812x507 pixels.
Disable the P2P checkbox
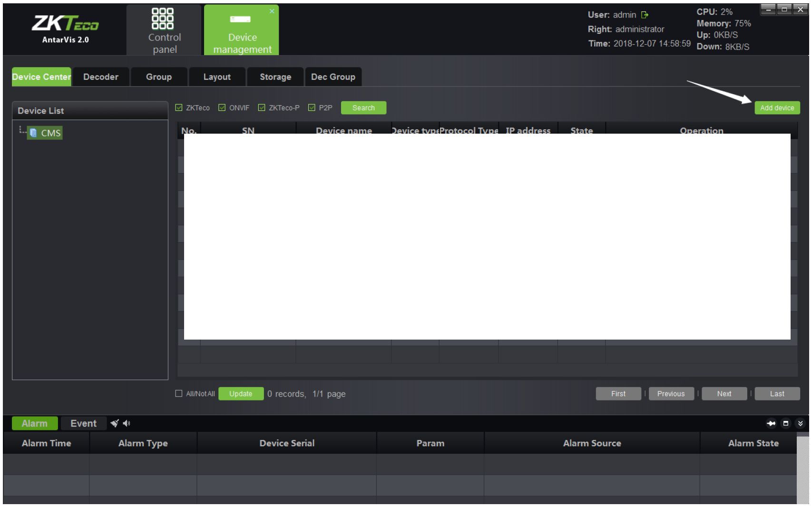click(312, 107)
